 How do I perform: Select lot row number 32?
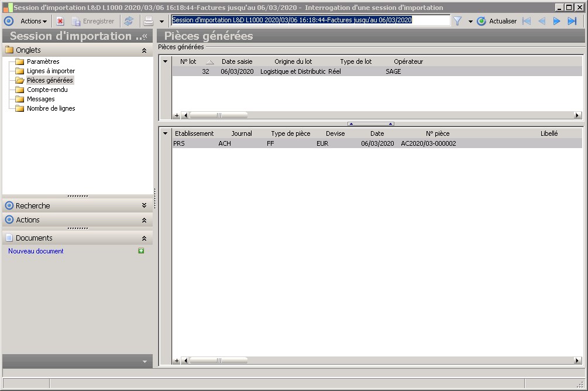(x=377, y=71)
